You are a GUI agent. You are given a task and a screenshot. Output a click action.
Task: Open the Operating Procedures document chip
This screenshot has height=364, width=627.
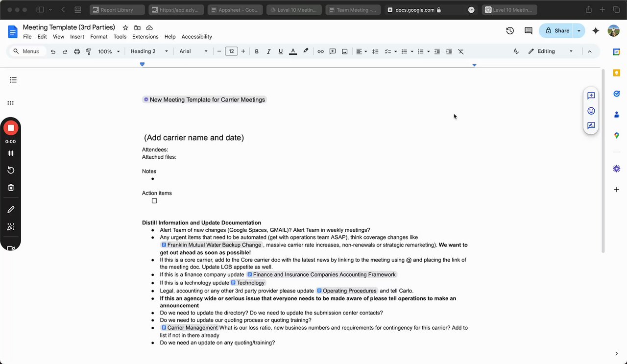click(x=347, y=291)
